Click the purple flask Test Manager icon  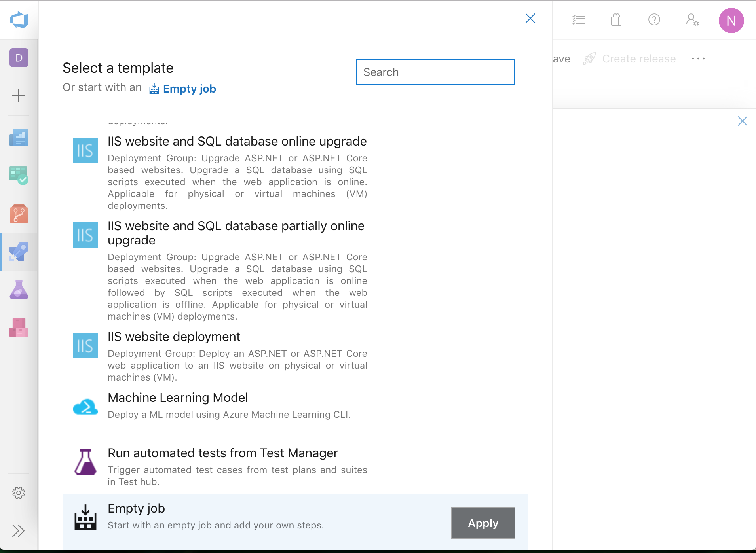[85, 462]
